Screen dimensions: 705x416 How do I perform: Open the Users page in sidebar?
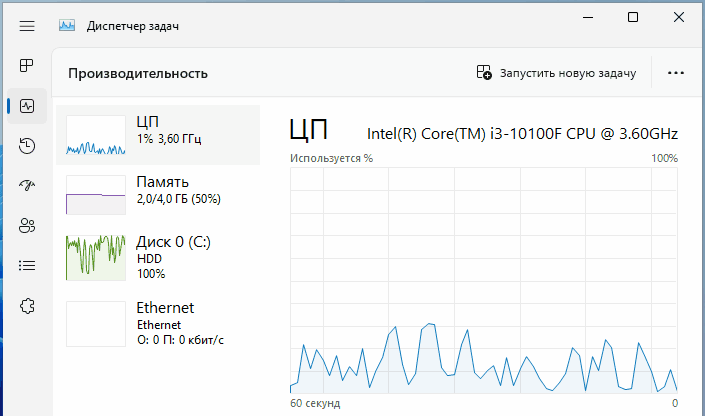click(x=27, y=225)
